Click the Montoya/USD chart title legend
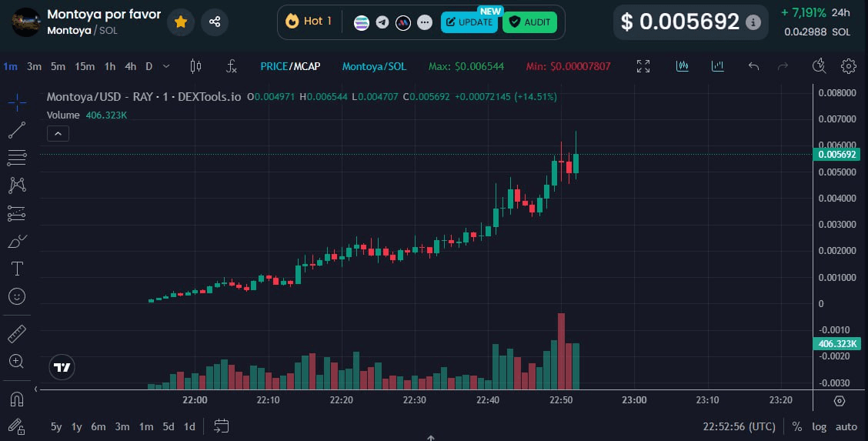868x441 pixels. pyautogui.click(x=144, y=97)
